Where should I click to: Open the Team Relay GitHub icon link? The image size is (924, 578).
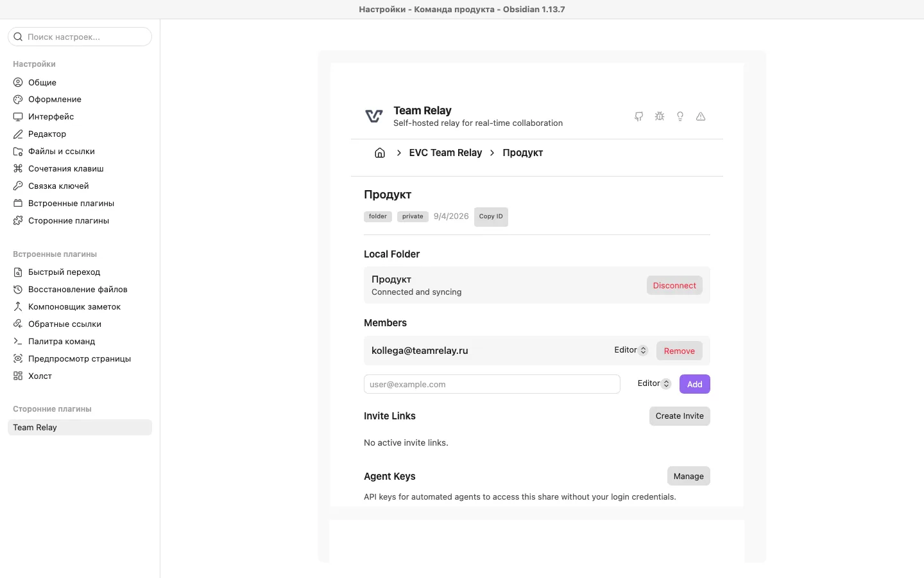[638, 116]
